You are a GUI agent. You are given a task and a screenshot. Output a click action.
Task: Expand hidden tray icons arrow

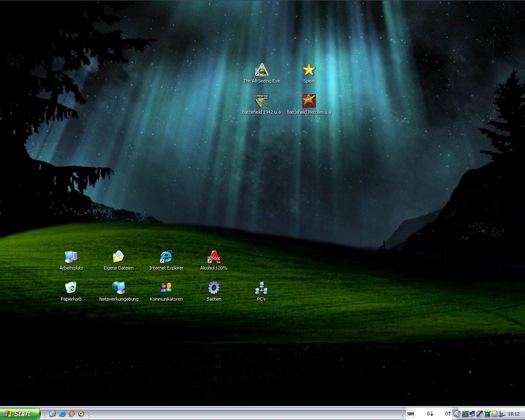(x=457, y=414)
